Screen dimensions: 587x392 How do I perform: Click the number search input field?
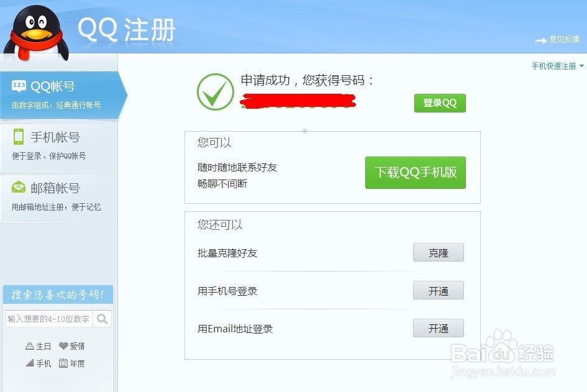[x=50, y=318]
